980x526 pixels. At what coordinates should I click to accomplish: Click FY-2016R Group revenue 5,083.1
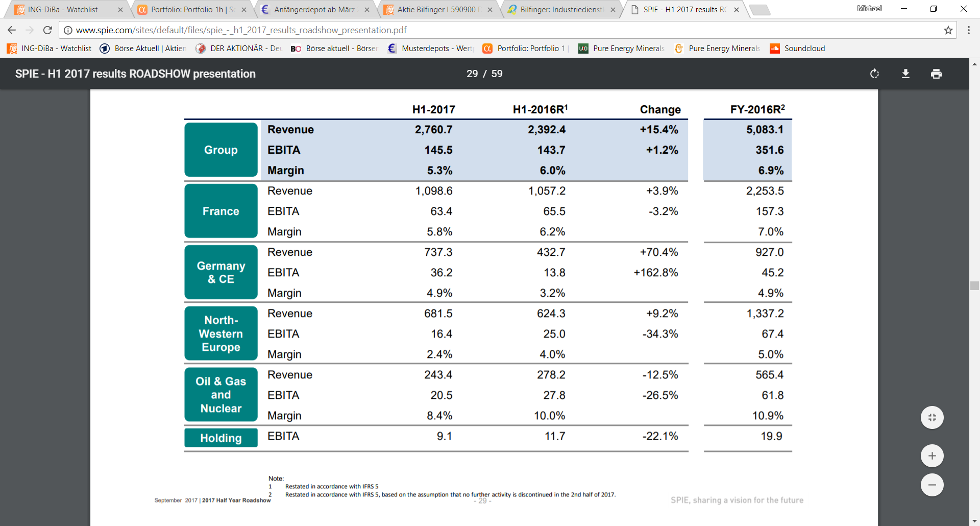click(x=765, y=130)
